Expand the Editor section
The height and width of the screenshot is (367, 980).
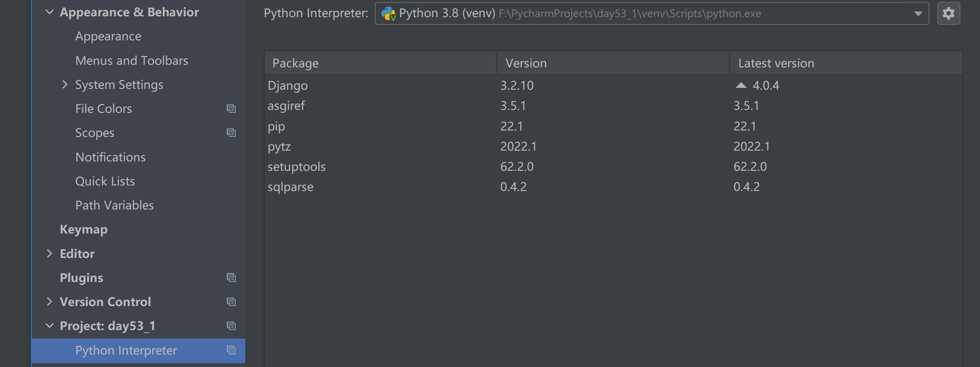[49, 254]
